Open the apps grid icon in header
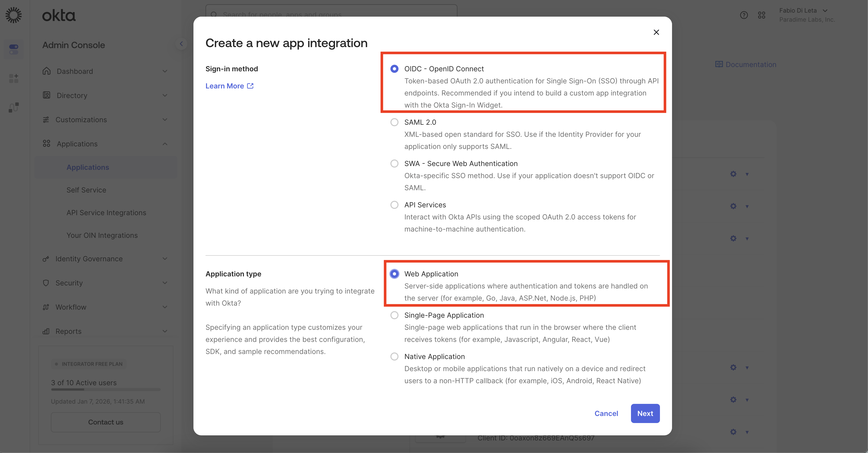868x453 pixels. (x=761, y=15)
